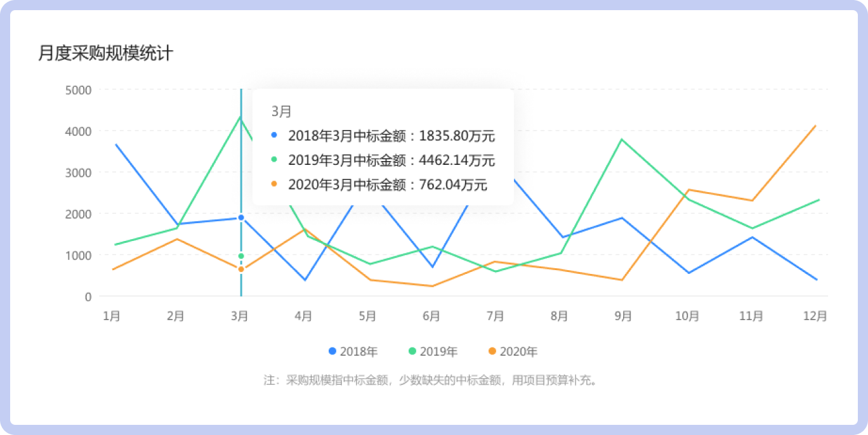Click the highlighted blue data point at 3月
The height and width of the screenshot is (435, 868).
coord(241,216)
